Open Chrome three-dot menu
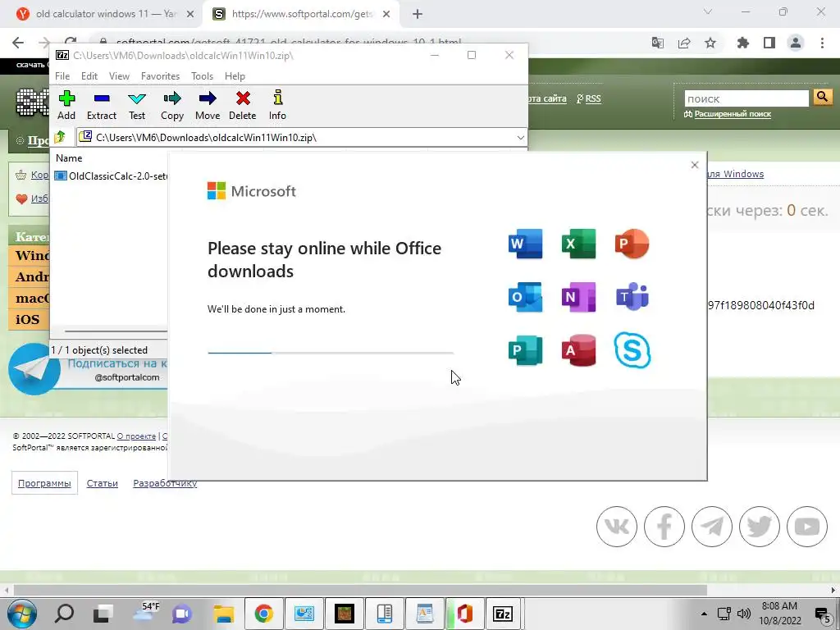 [x=822, y=43]
